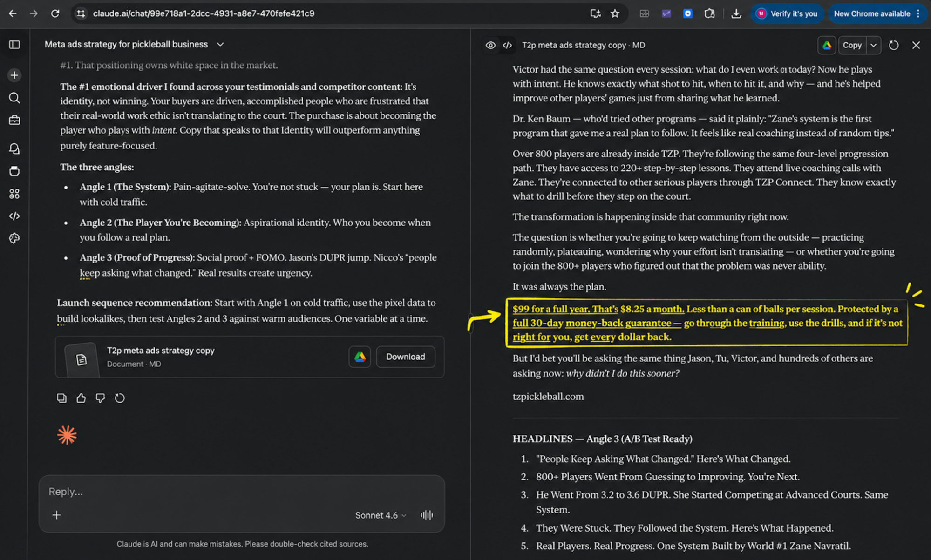Viewport: 931px width, 560px height.
Task: Click the blue square extension icon
Action: [x=687, y=13]
